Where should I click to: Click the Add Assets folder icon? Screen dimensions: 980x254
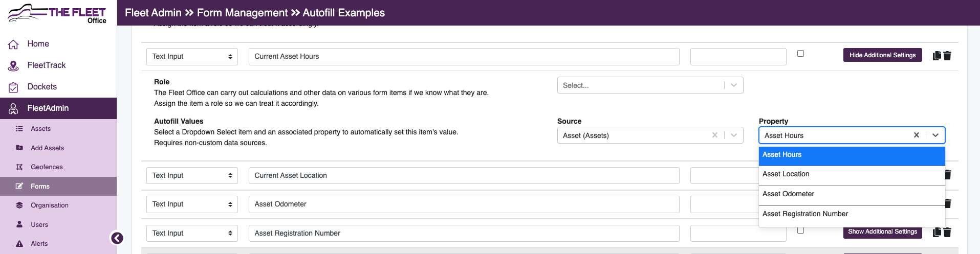tap(19, 148)
